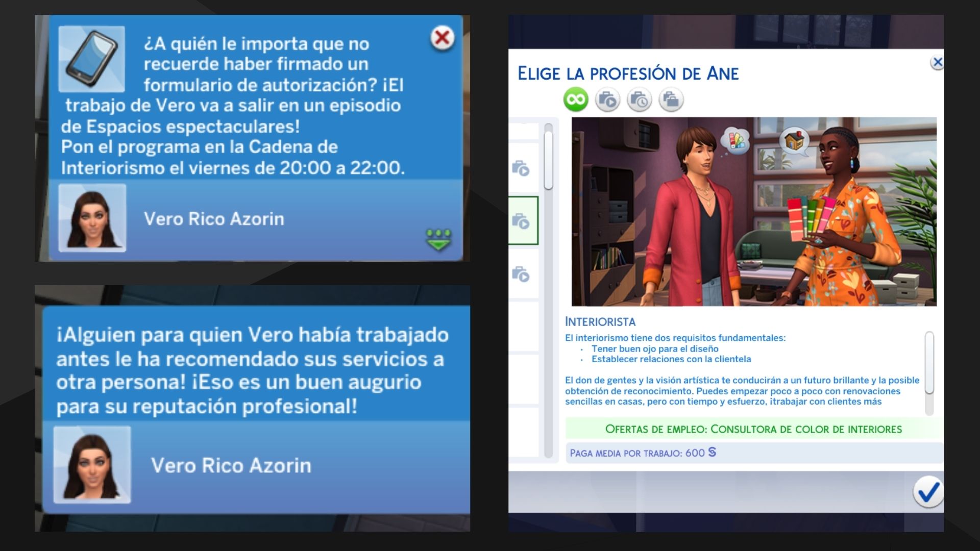Click Vero's portrait in the top notification
Screen dimensions: 980x551
tap(92, 218)
